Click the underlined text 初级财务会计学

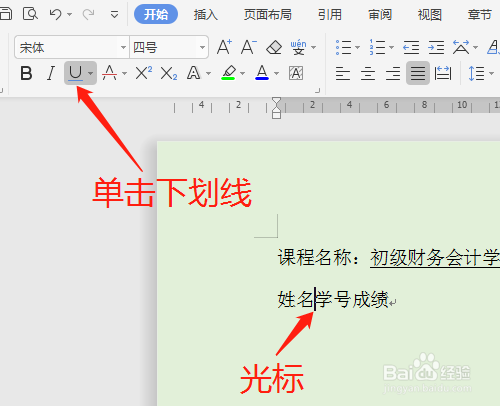[x=435, y=258]
